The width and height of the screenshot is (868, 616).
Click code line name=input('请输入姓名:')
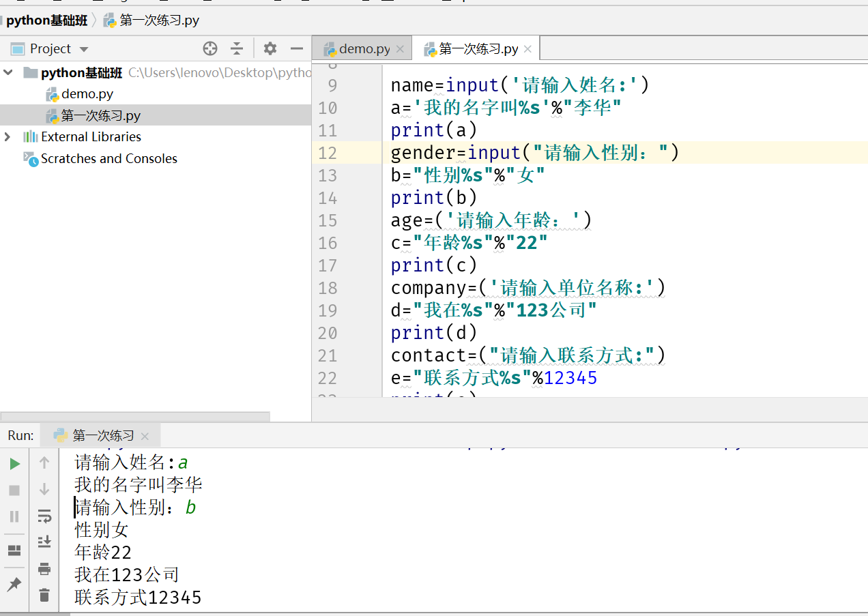click(519, 85)
